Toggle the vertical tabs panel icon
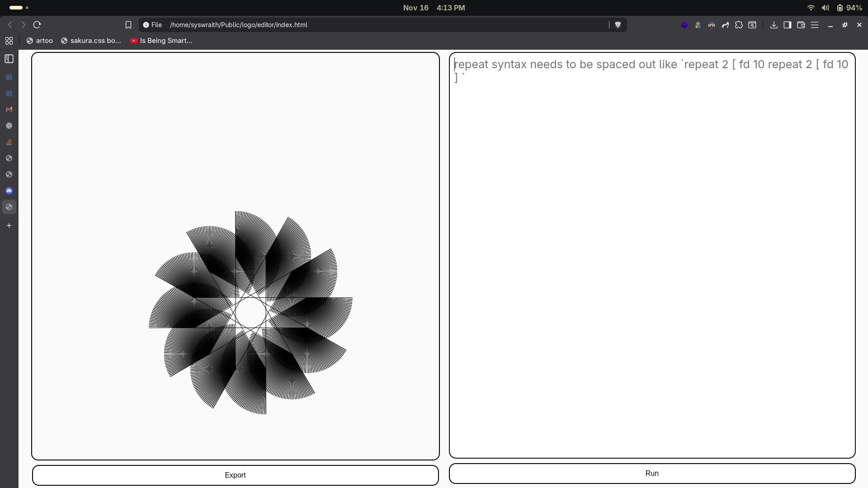 click(x=9, y=59)
